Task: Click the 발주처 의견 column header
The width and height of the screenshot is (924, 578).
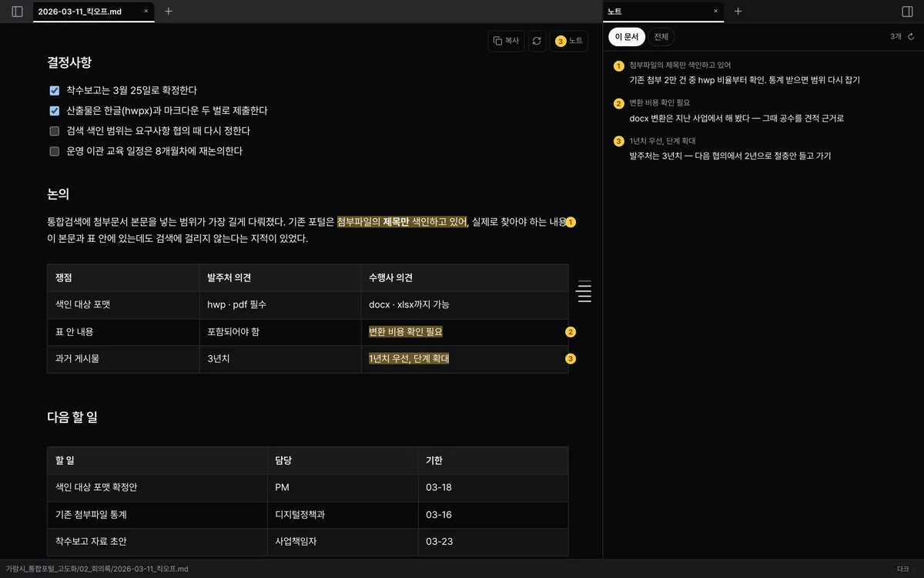Action: [x=280, y=277]
